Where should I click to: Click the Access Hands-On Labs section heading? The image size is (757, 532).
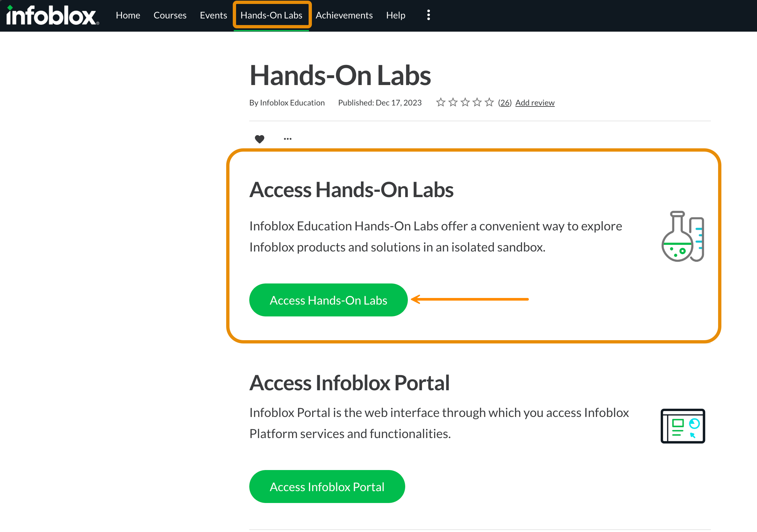(x=351, y=190)
